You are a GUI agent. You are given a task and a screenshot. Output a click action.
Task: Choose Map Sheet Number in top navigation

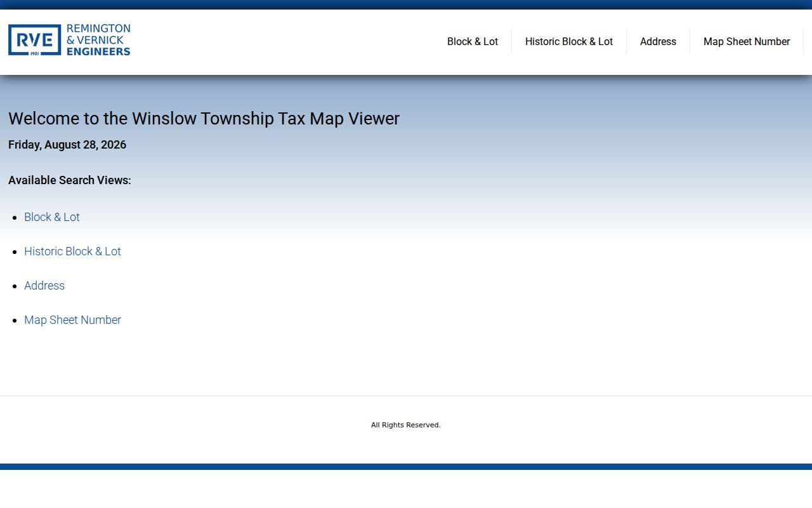[x=747, y=41]
